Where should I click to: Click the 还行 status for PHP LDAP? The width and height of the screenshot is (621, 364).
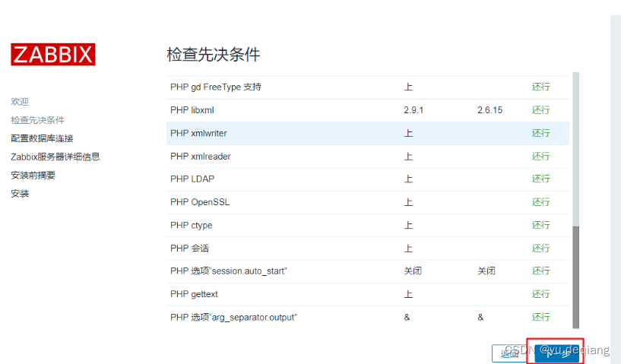540,179
